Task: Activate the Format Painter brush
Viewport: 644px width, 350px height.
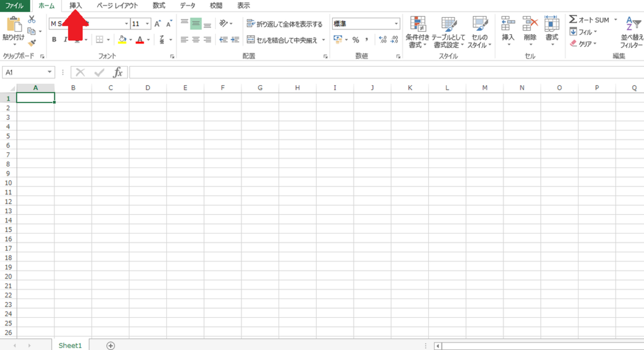Action: pyautogui.click(x=32, y=44)
